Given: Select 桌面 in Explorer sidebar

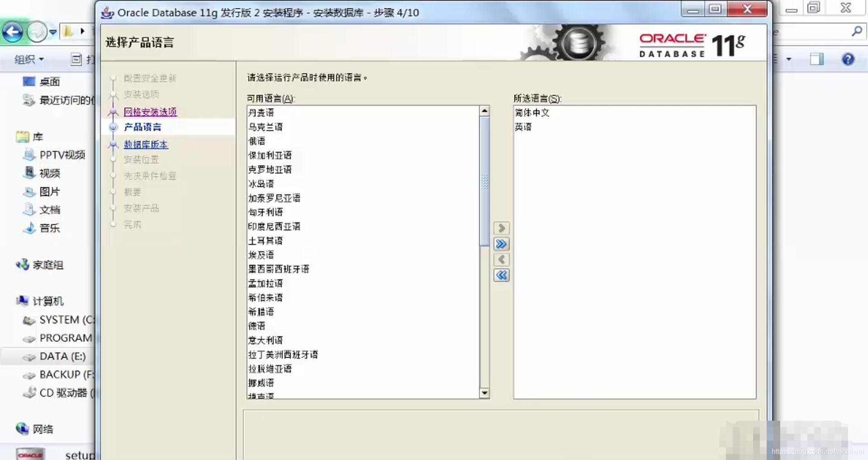Looking at the screenshot, I should pos(49,82).
